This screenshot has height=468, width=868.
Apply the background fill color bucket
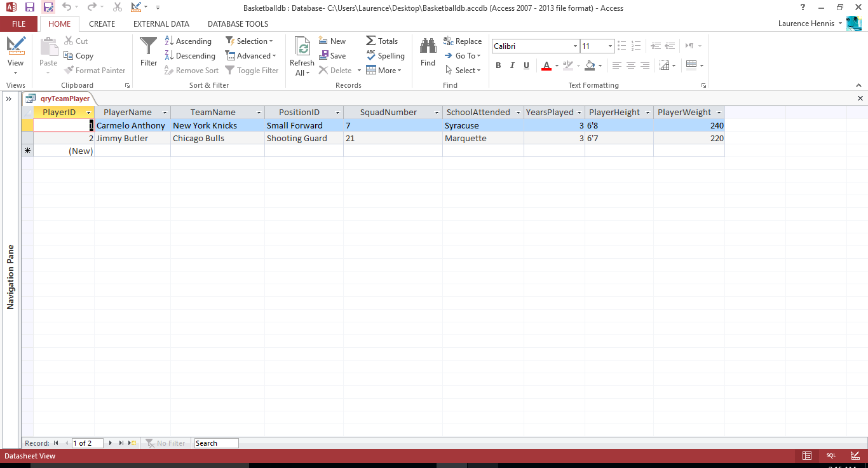590,65
